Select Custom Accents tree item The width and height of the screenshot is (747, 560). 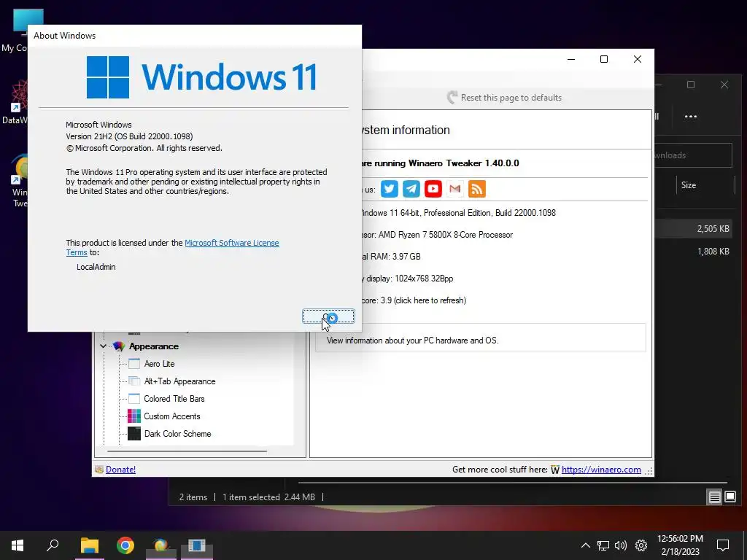click(172, 416)
